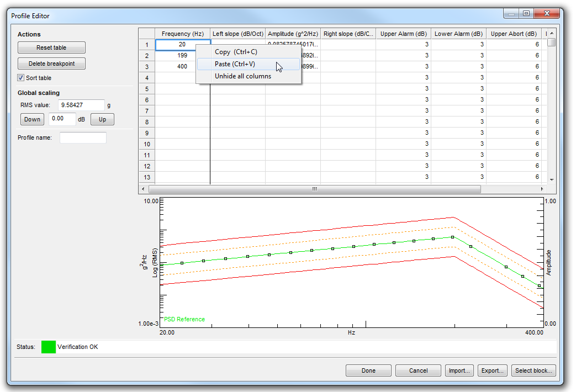Choose Copy in the context menu
Viewport: 576px width, 392px height.
pos(236,52)
